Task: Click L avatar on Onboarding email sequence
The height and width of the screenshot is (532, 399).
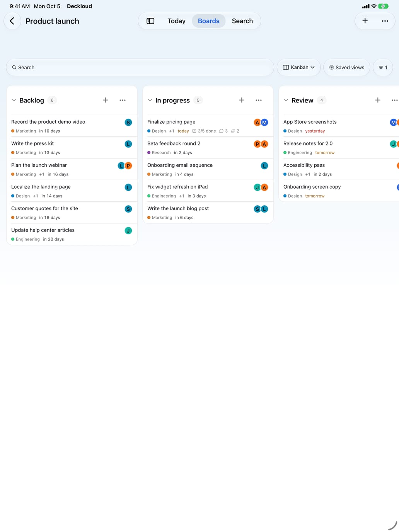Action: click(264, 165)
